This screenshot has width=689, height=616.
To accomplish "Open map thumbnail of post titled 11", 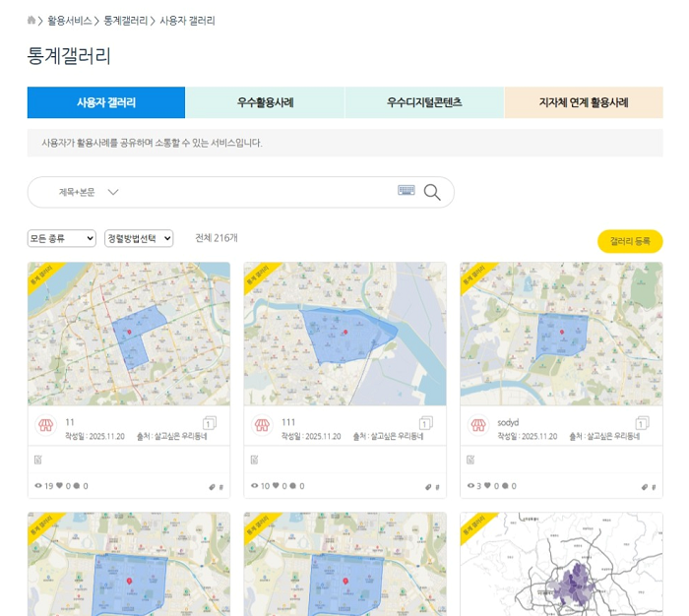I will click(129, 334).
